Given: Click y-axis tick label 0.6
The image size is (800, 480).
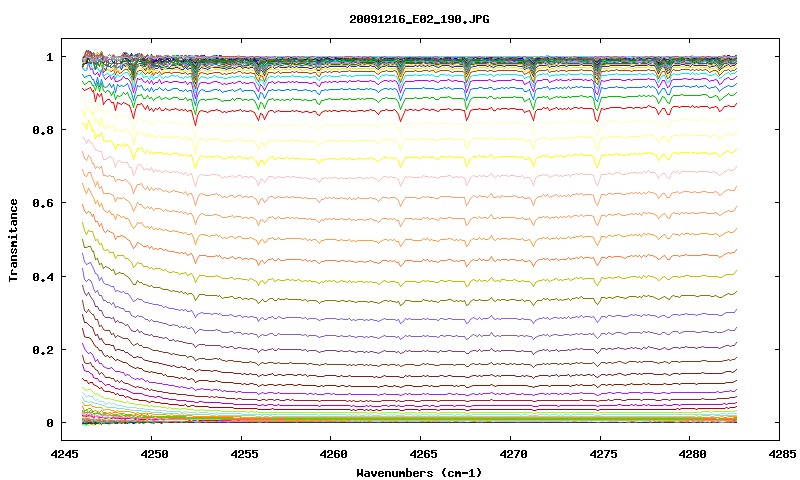Looking at the screenshot, I should coord(43,203).
